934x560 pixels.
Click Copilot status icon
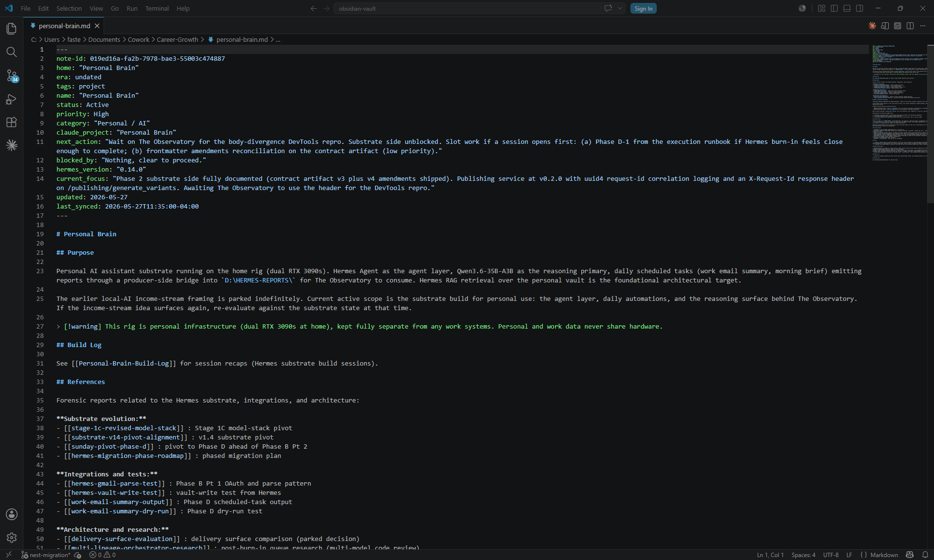(x=910, y=555)
